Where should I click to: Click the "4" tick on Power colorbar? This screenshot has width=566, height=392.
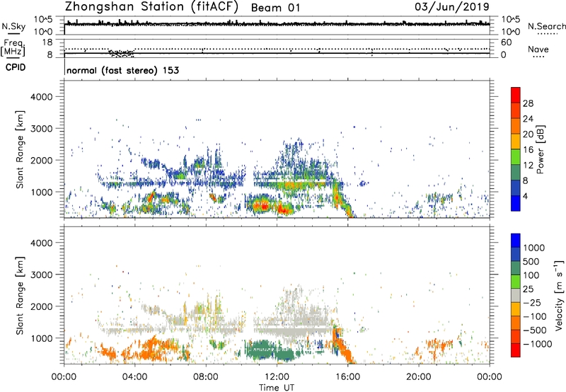(526, 196)
